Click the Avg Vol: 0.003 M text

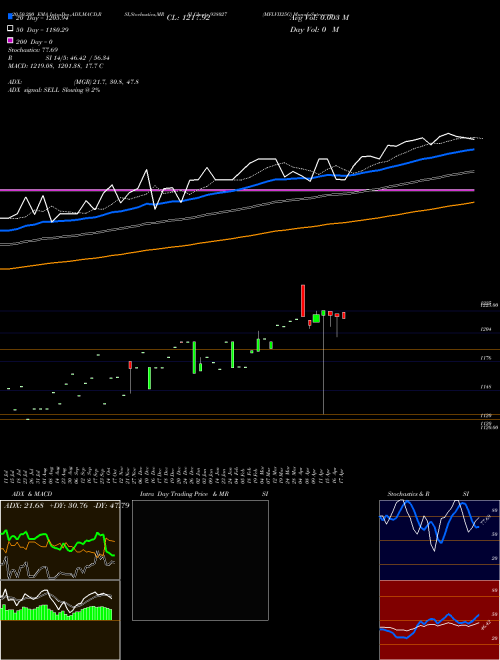319,18
